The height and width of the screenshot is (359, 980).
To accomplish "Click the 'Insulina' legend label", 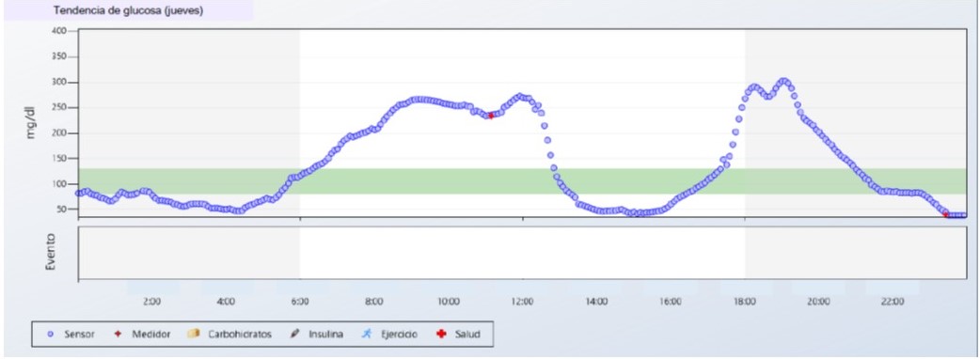I will pyautogui.click(x=325, y=335).
